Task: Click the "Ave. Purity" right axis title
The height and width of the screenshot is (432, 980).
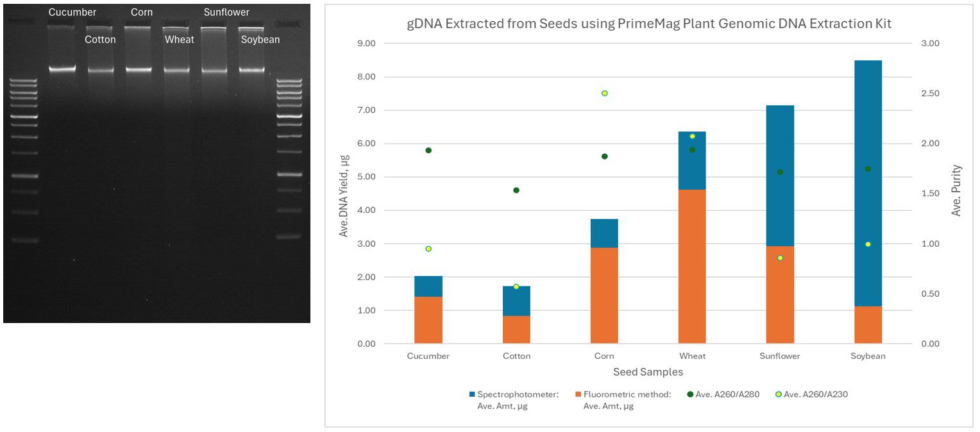Action: pos(957,190)
